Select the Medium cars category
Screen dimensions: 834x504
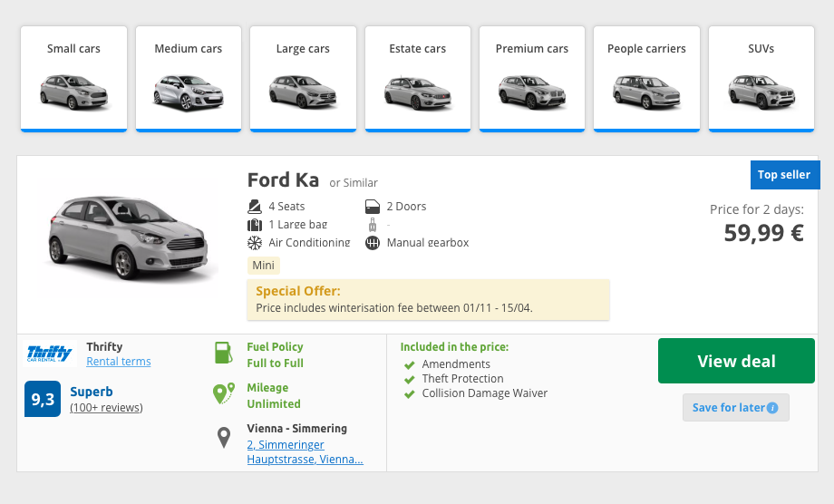(189, 79)
